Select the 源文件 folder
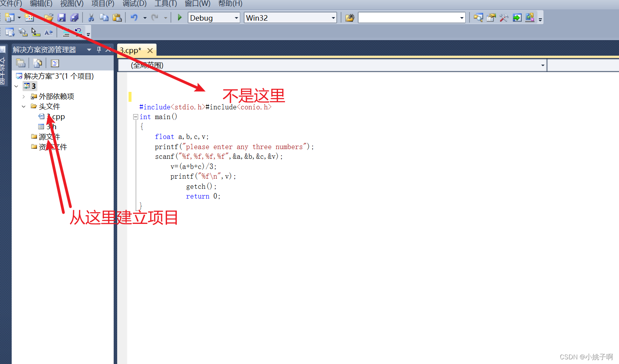This screenshot has height=364, width=619. [x=46, y=137]
